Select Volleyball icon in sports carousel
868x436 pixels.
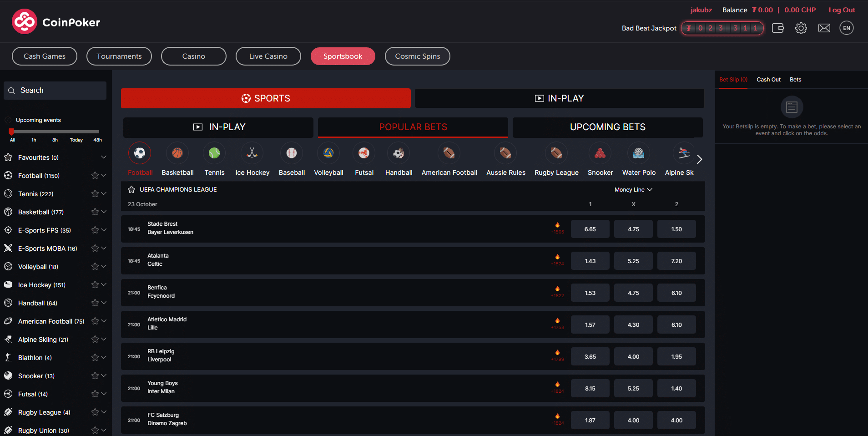[x=328, y=153]
